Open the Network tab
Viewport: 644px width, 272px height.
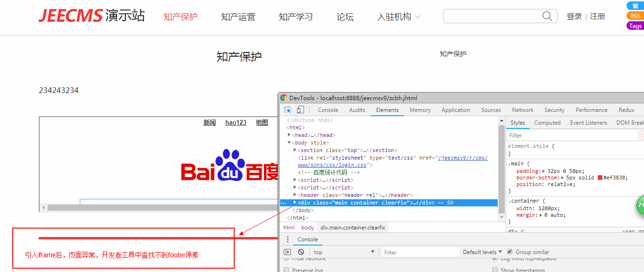[x=523, y=110]
